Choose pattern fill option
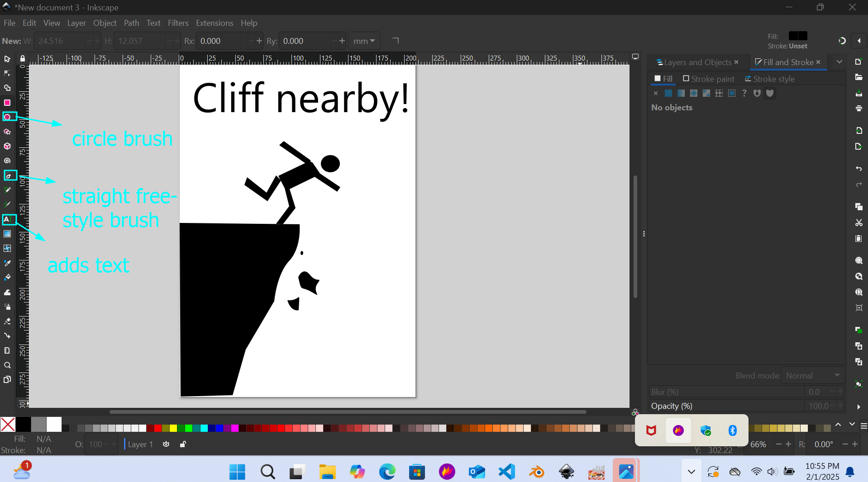 [719, 93]
